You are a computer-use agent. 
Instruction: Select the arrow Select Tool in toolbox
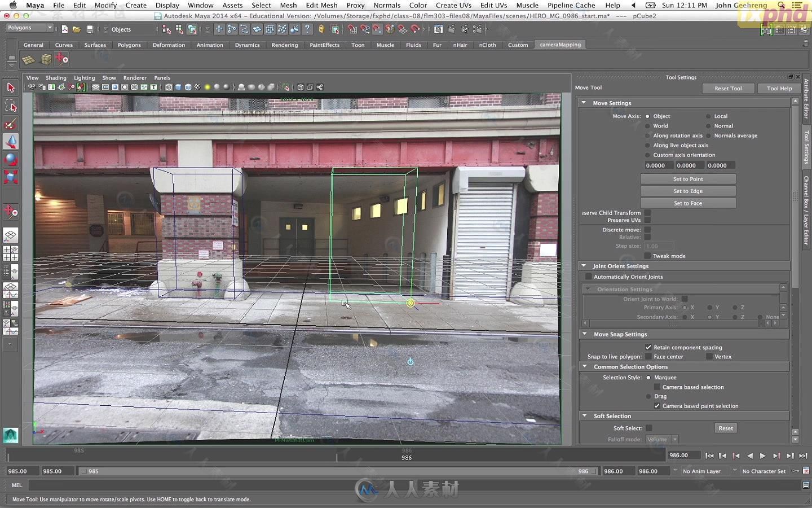coord(11,87)
